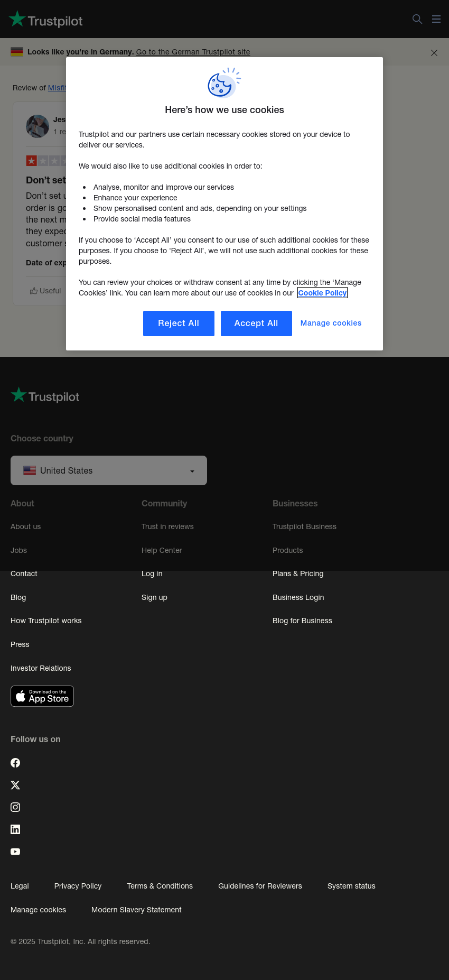Click the Reject All button
449x980 pixels.
[x=179, y=323]
